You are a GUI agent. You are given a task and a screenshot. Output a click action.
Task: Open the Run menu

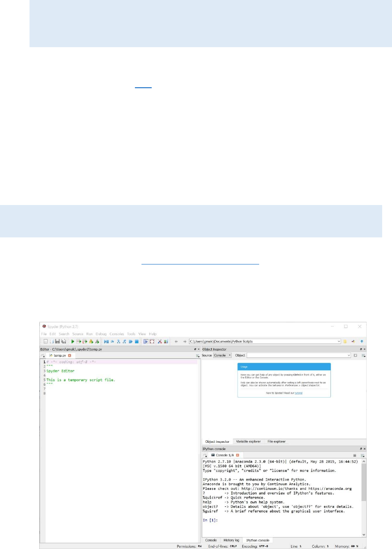pos(89,334)
